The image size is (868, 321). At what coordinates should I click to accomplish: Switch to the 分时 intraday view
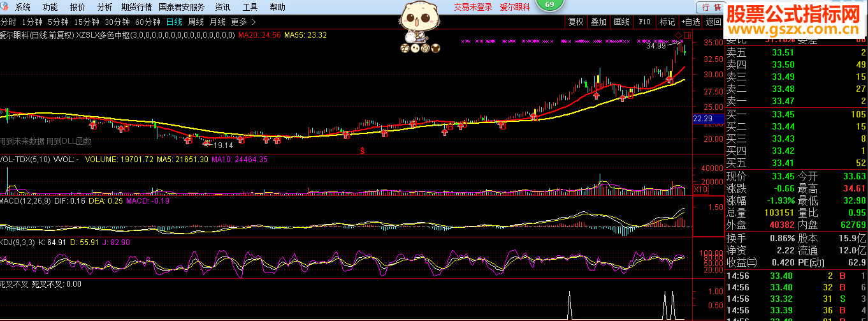[x=8, y=22]
